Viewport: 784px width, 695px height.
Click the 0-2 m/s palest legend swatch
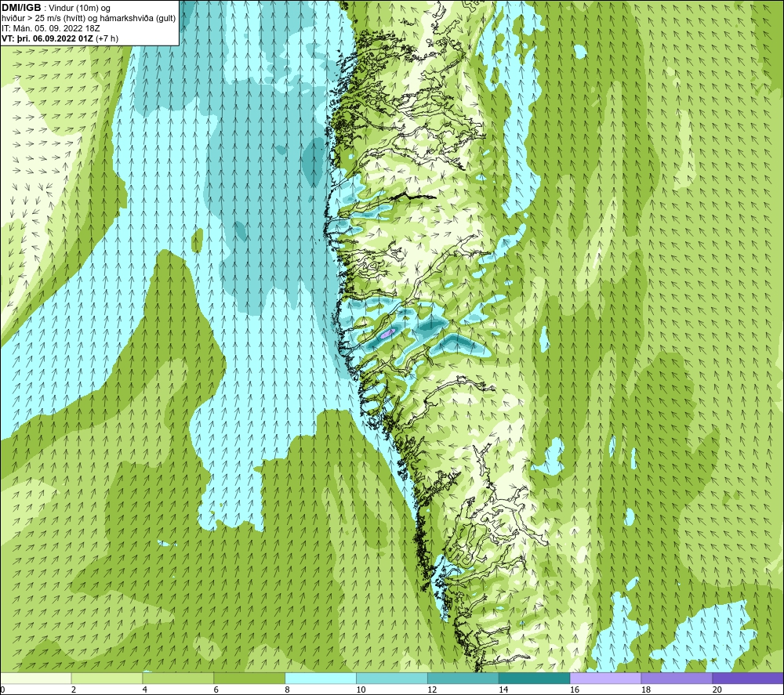coord(36,679)
